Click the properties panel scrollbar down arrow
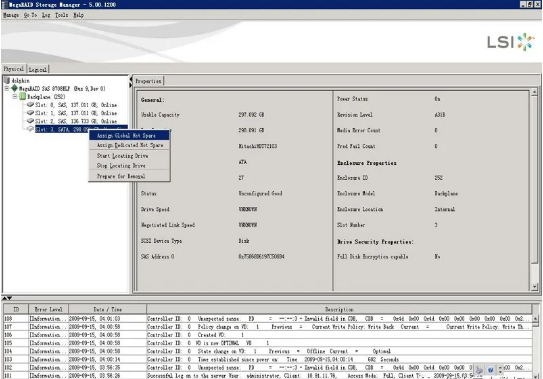 click(535, 287)
